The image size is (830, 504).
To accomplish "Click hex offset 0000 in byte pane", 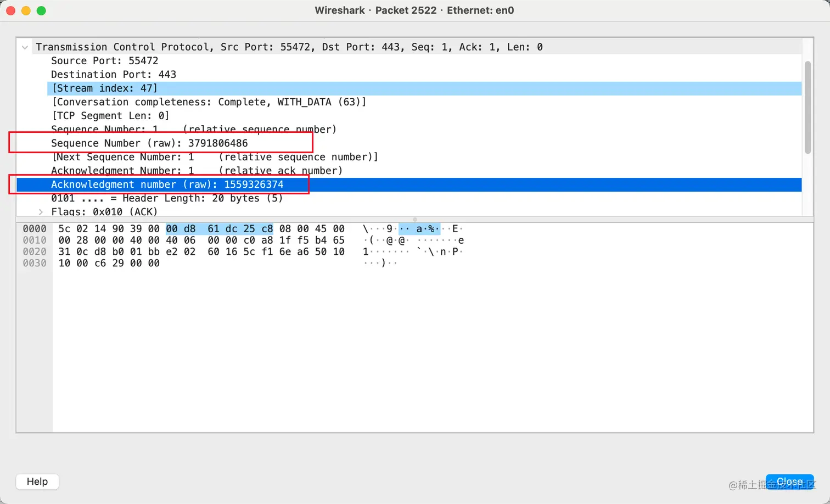I will (35, 229).
